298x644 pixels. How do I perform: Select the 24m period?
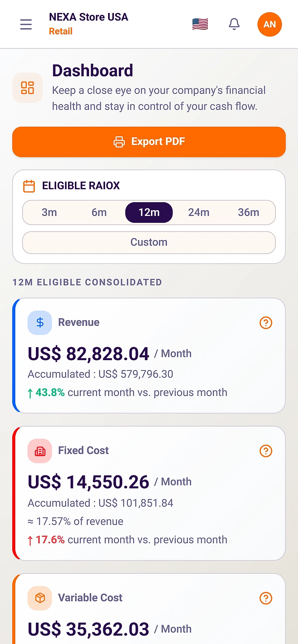[x=199, y=213]
